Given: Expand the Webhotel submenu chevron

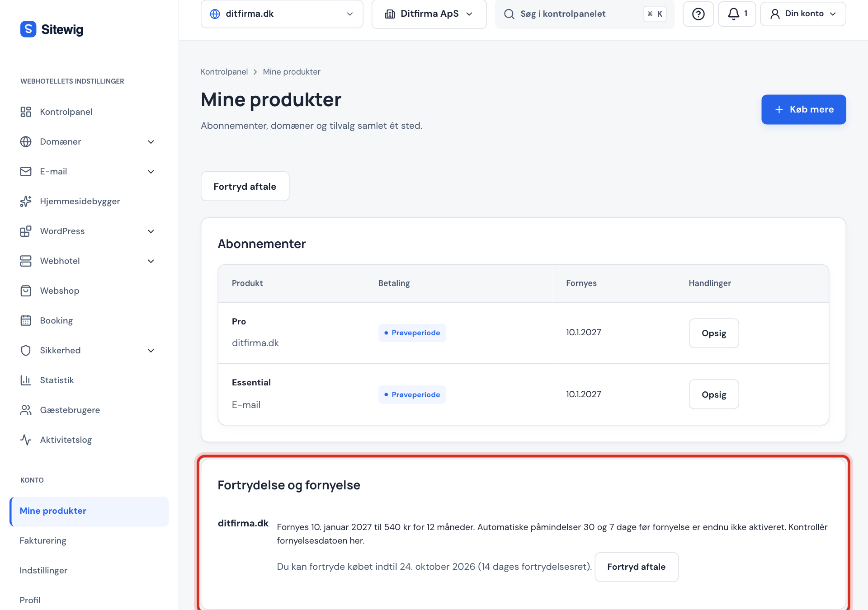Looking at the screenshot, I should tap(151, 261).
